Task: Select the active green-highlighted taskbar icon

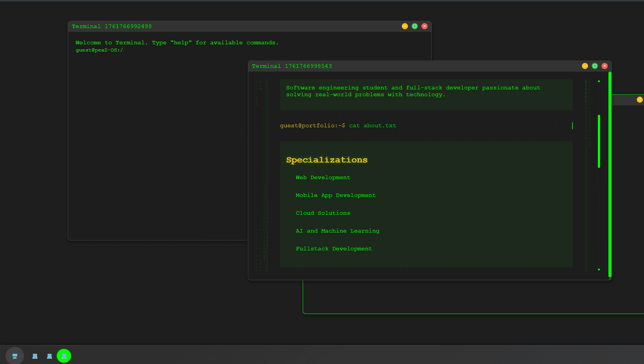Action: pyautogui.click(x=64, y=356)
